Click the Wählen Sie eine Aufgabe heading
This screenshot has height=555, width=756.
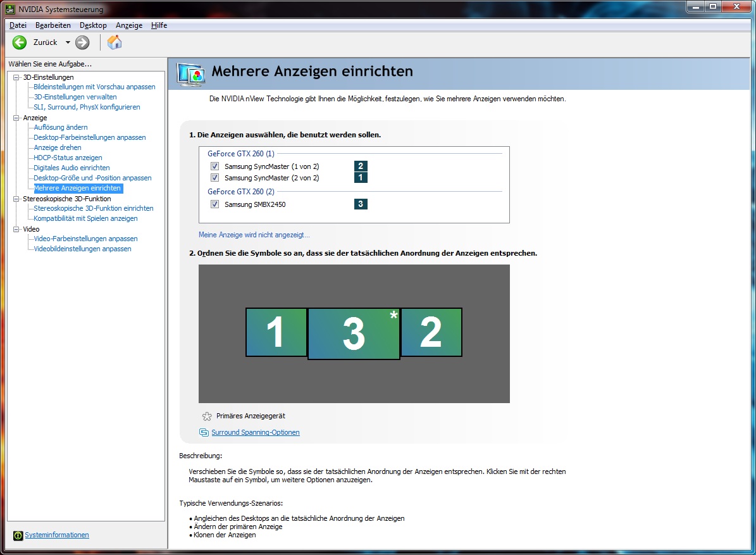[x=50, y=64]
